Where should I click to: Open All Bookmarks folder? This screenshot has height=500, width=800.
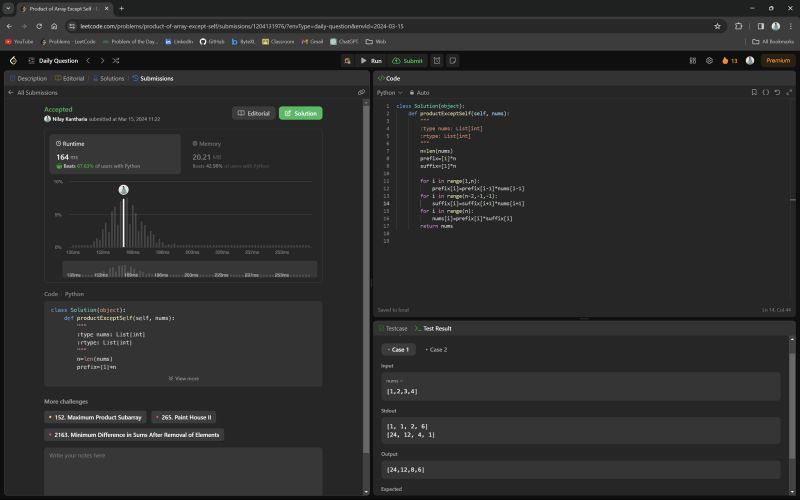[773, 42]
